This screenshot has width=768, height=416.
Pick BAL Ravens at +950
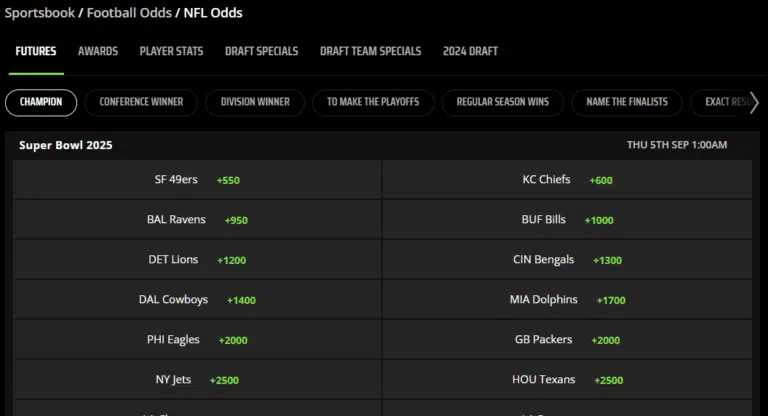click(197, 220)
